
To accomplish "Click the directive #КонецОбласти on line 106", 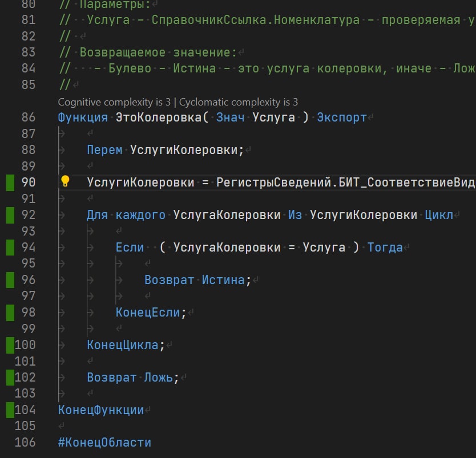I will coord(104,442).
